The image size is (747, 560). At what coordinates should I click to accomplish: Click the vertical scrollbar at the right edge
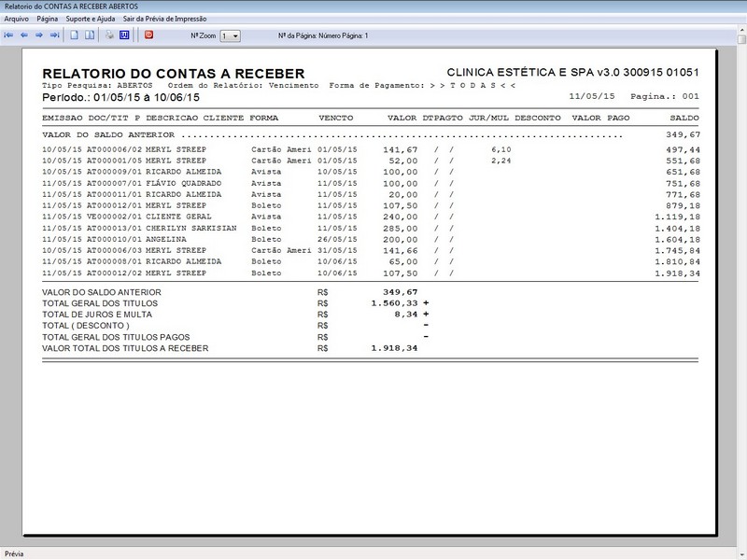click(x=741, y=286)
